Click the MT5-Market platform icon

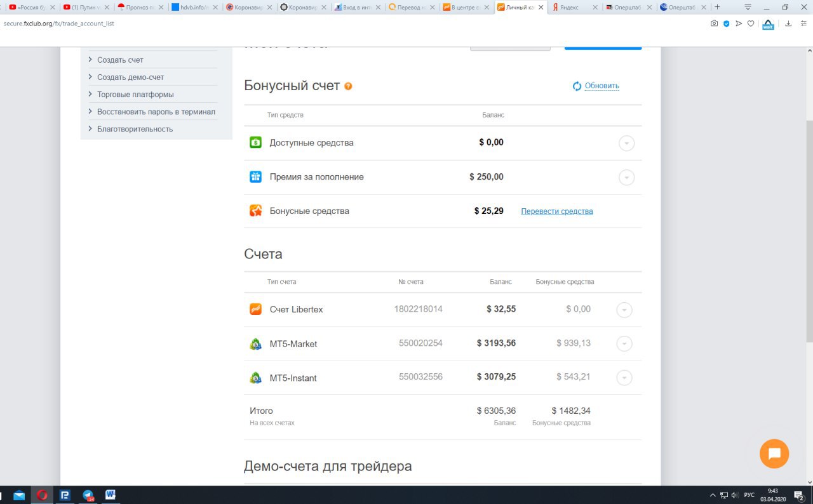(x=255, y=344)
